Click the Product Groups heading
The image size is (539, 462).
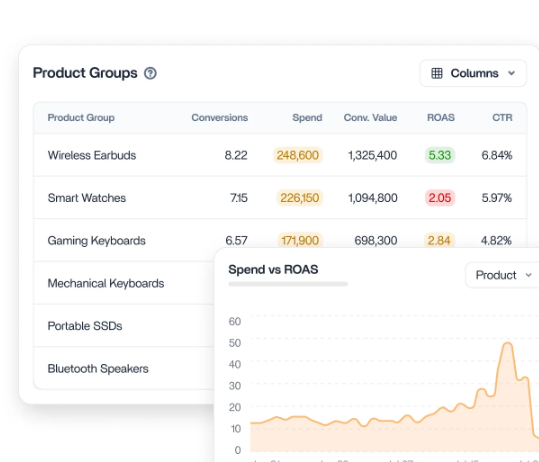point(85,73)
